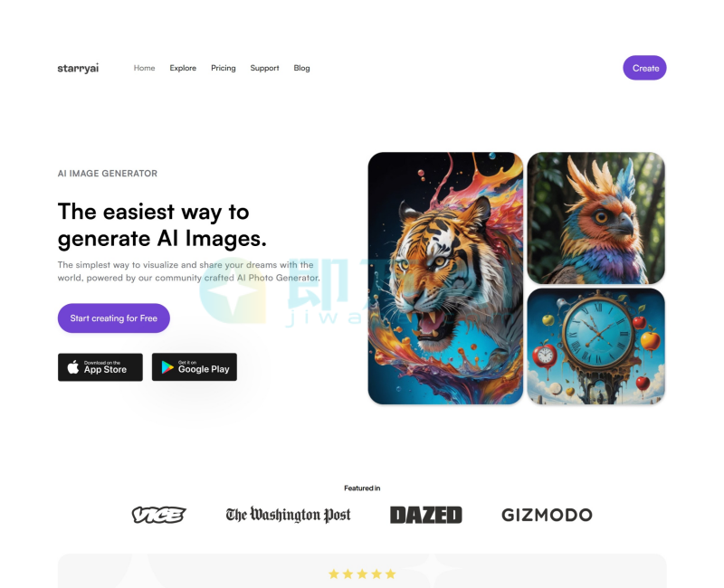Click the purple Create button

click(x=644, y=68)
